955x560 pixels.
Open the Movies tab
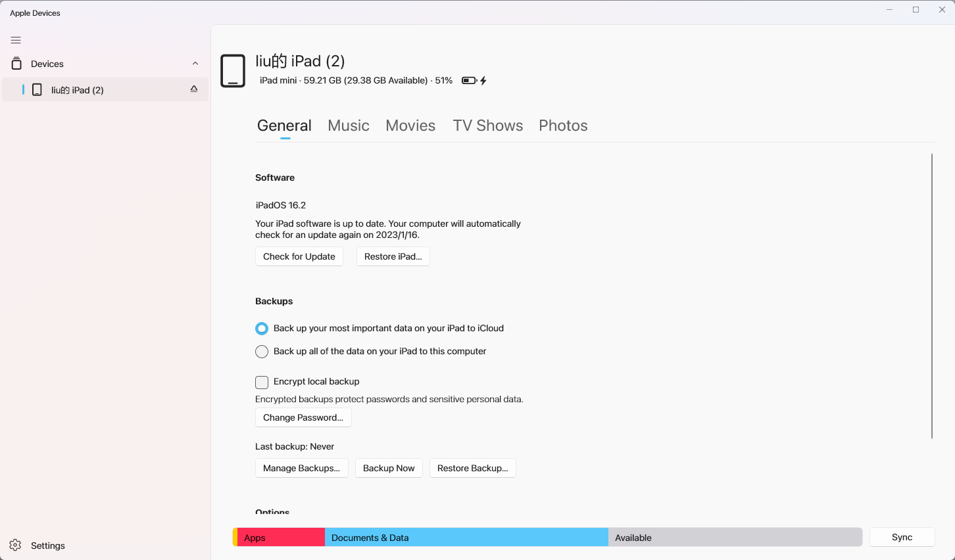click(x=410, y=126)
